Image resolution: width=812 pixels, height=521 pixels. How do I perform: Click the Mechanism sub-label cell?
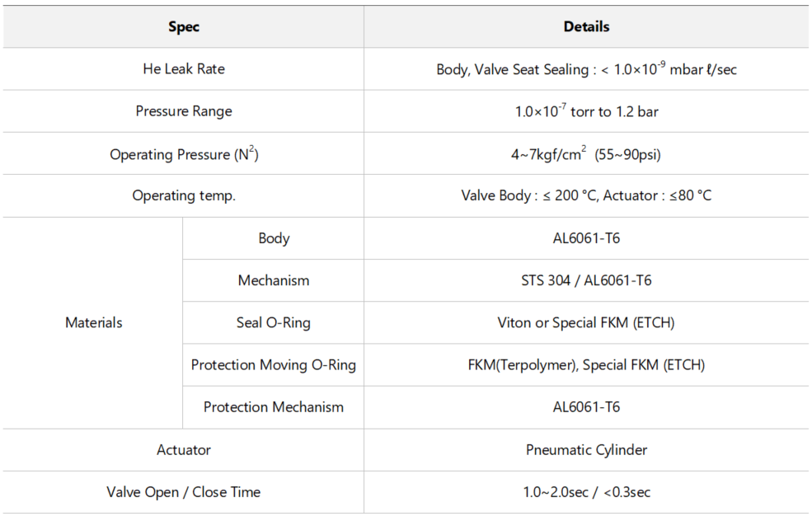274,280
